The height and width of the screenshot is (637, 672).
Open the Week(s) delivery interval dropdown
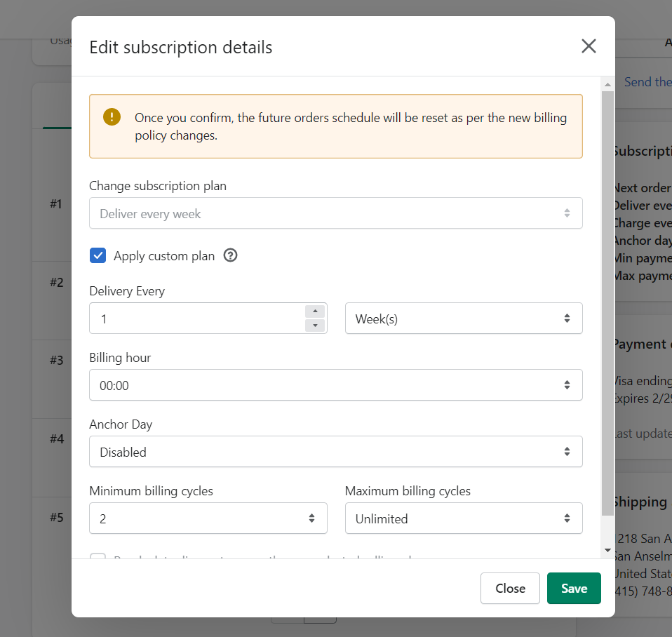tap(463, 318)
